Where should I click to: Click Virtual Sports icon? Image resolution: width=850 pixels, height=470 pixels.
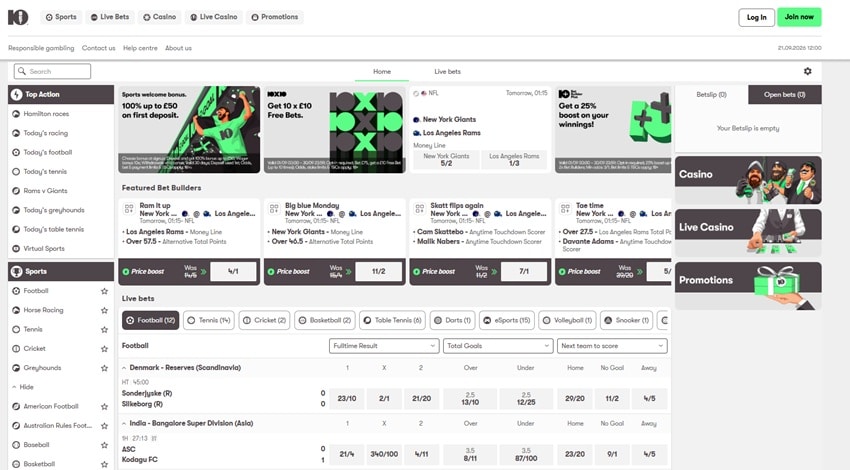click(16, 248)
